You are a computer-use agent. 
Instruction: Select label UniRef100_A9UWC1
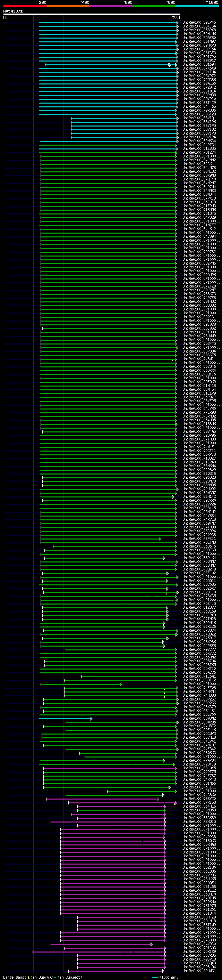(199, 971)
